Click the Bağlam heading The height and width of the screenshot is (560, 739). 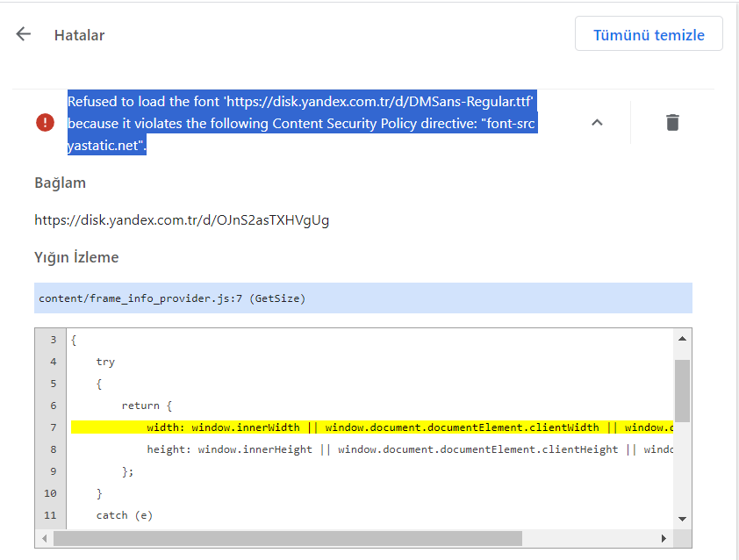[60, 183]
